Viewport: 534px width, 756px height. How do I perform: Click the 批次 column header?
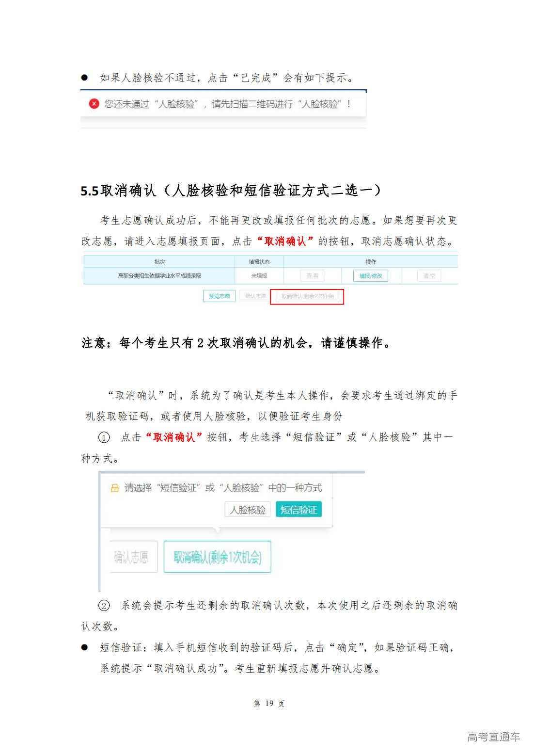(159, 262)
